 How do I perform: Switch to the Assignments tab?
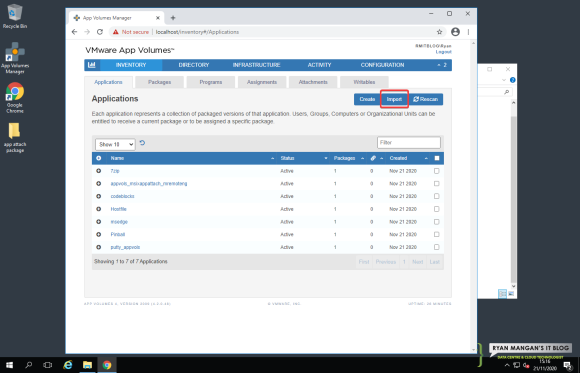[262, 82]
